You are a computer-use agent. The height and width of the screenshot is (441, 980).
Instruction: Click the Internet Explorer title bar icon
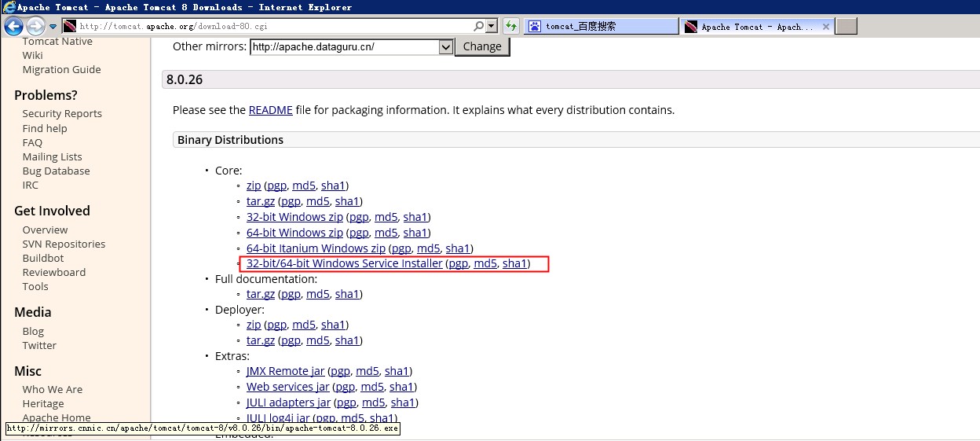8,7
